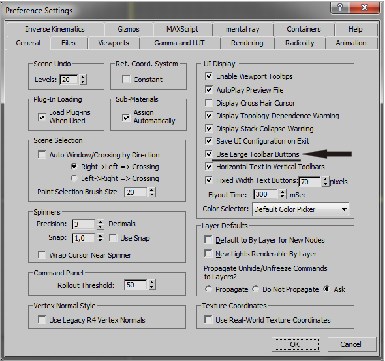Uncheck Use Large Toolbar Buttons
Screen dimensions: 385x361
coord(209,154)
